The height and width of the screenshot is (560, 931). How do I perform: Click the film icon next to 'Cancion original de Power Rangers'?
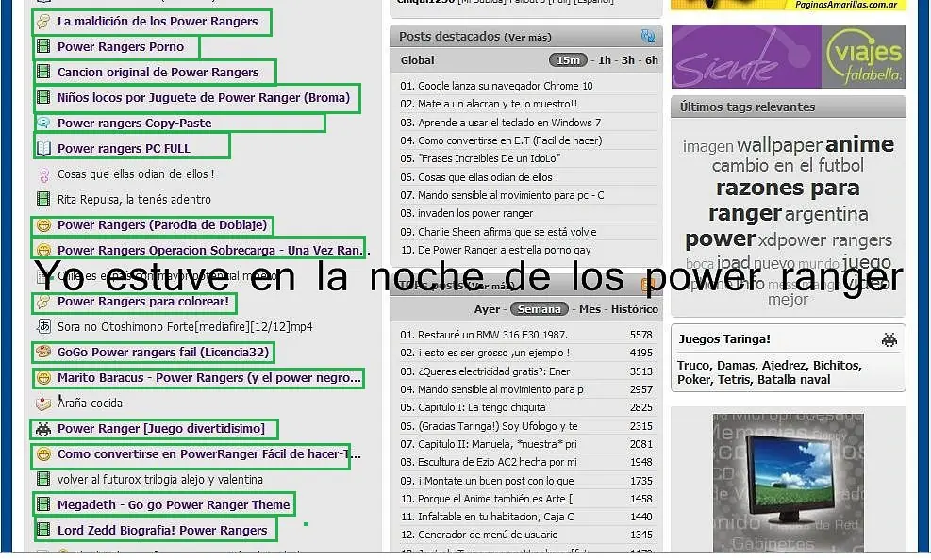43,72
